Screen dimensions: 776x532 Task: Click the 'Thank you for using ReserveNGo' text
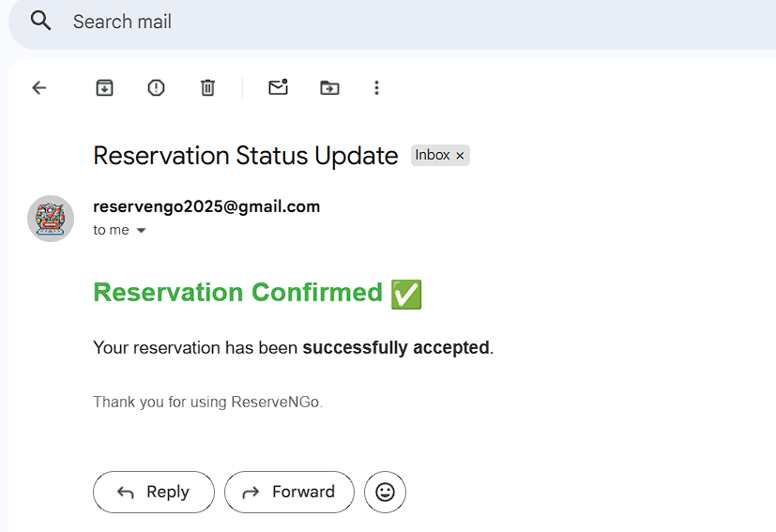(207, 402)
